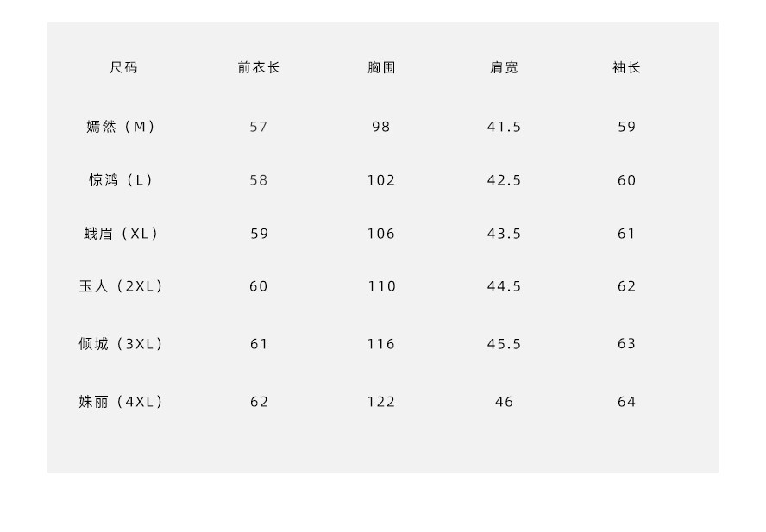
Task: Click the 前衣长 value 57 for size M
Action: (x=259, y=127)
